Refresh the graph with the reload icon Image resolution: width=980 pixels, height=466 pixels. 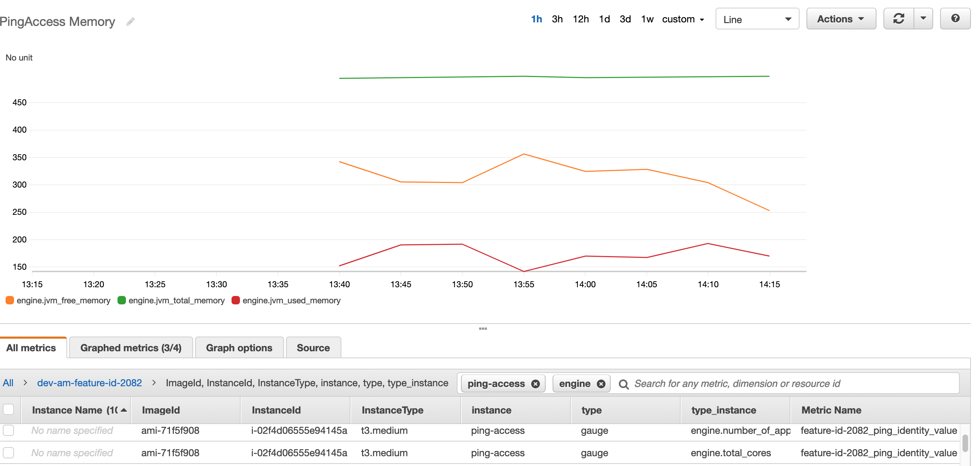(899, 19)
